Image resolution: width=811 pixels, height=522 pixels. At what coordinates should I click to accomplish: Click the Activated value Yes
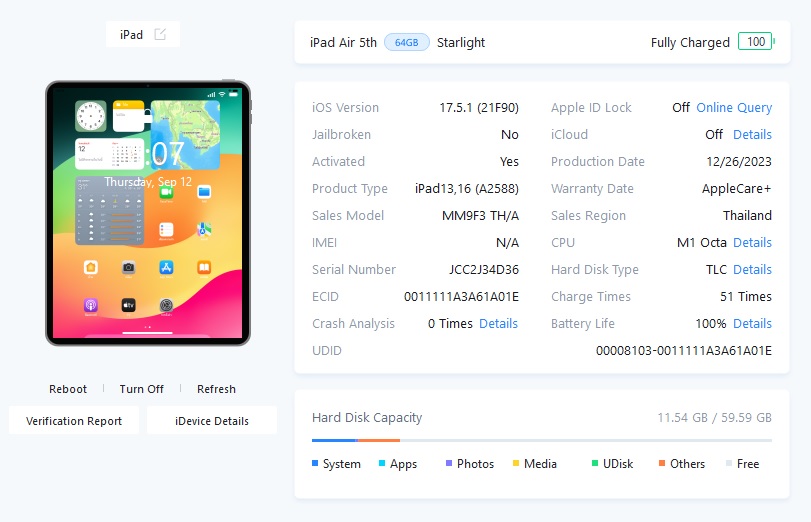[x=509, y=162]
